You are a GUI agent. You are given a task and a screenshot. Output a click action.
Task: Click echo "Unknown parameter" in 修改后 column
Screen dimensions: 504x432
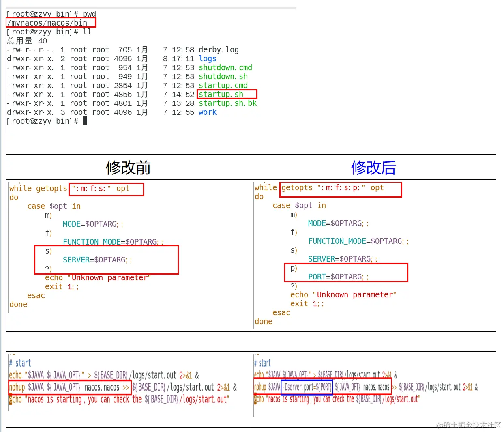[x=343, y=295]
